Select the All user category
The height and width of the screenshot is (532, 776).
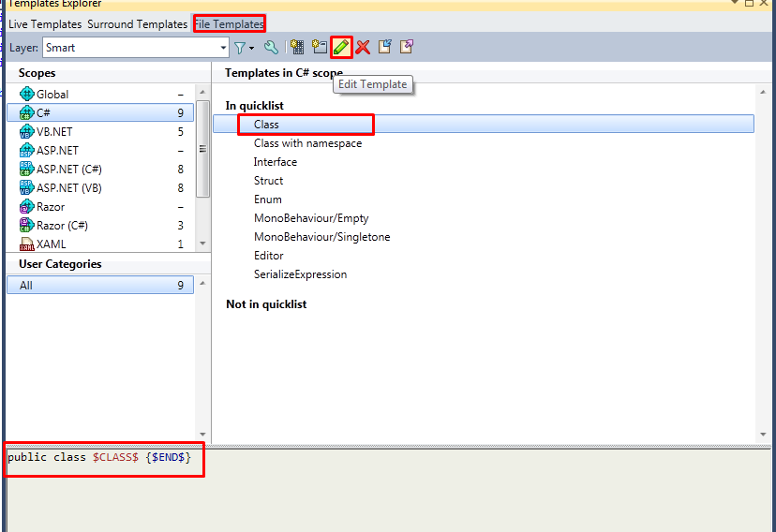[x=100, y=286]
